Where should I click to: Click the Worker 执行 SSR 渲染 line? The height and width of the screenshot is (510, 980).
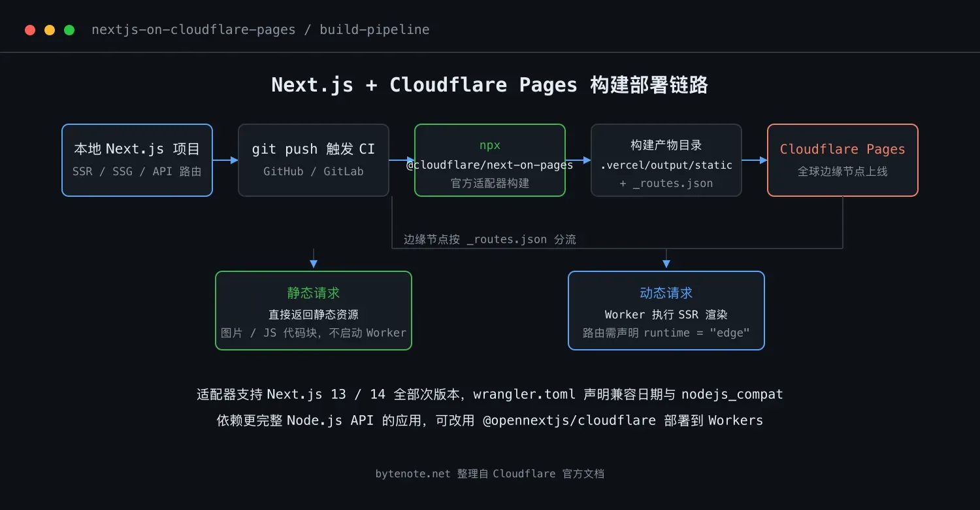[x=666, y=314]
